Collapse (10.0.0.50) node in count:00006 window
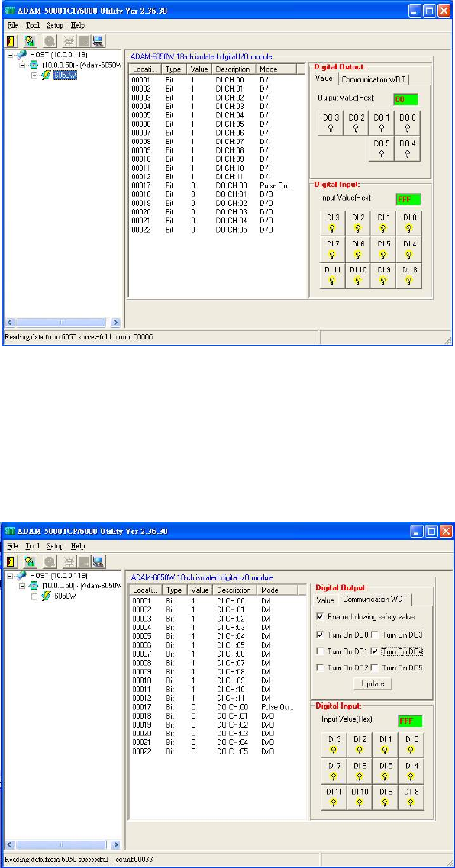This screenshot has width=455, height=868. [x=23, y=65]
